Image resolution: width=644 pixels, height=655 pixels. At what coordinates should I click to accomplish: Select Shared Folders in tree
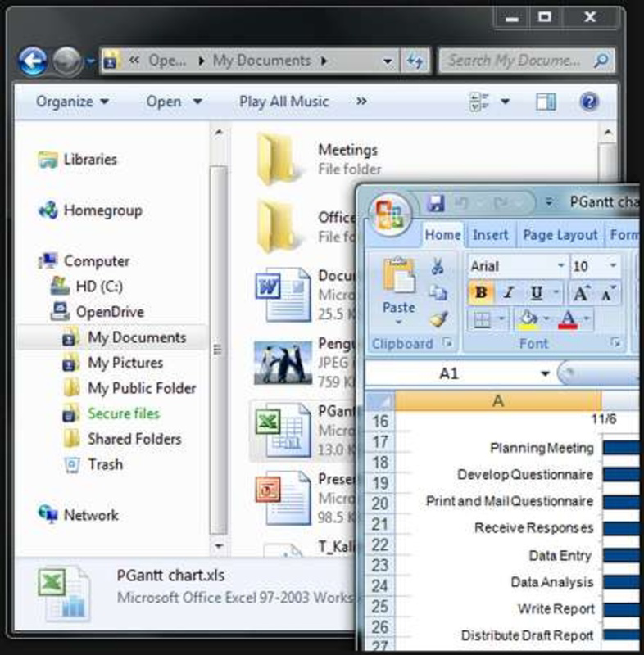click(122, 439)
